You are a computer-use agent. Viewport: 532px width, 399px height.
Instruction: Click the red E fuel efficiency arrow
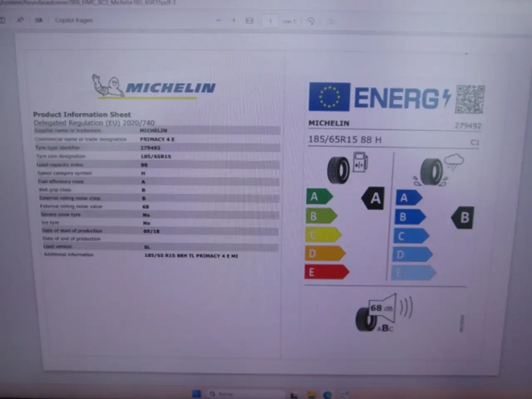click(x=326, y=272)
